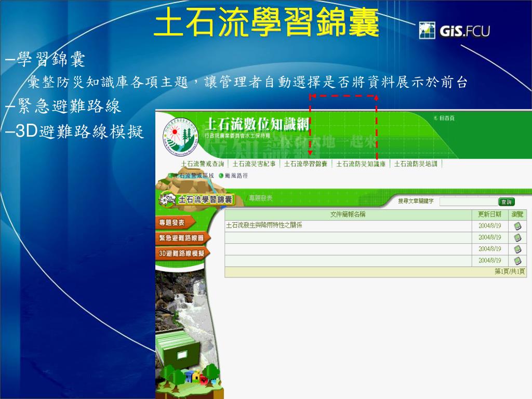Click the 更新日期 column header
The height and width of the screenshot is (399, 532).
489,215
